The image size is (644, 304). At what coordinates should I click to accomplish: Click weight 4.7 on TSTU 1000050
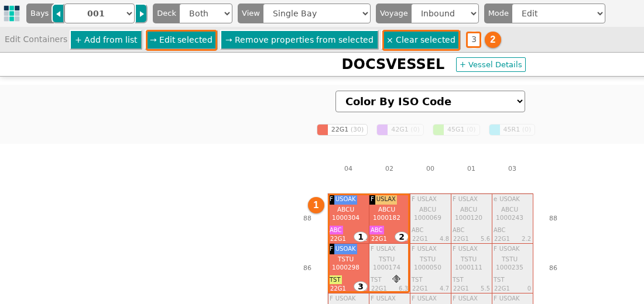(x=444, y=288)
